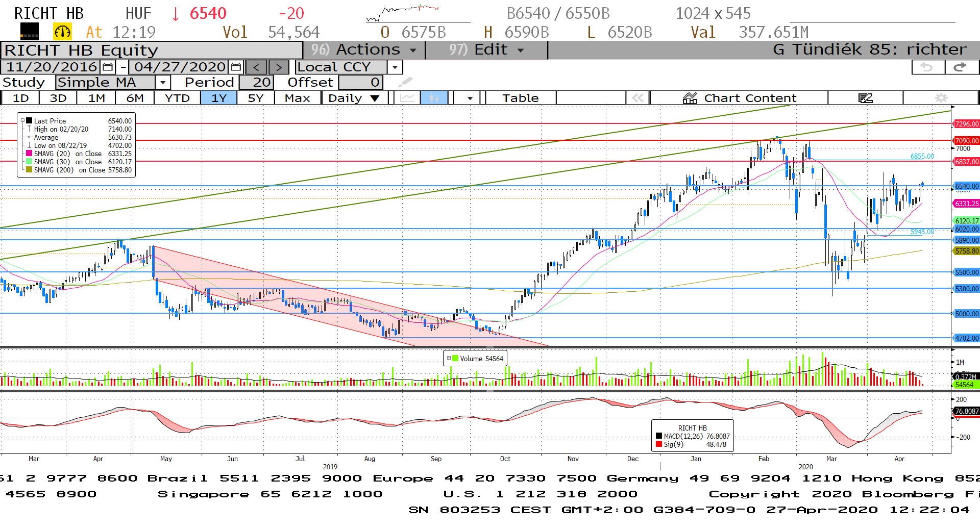
Task: Open the Simple MA study dropdown
Action: (162, 83)
